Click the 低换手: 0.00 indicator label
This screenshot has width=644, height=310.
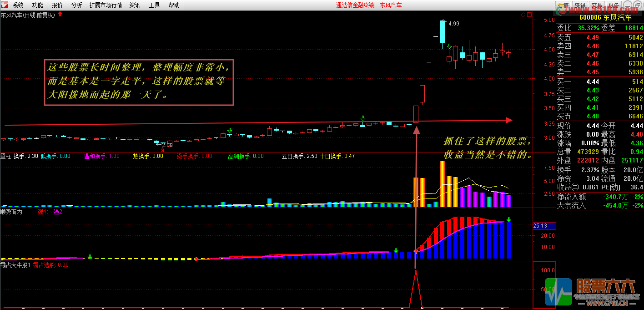click(x=55, y=156)
